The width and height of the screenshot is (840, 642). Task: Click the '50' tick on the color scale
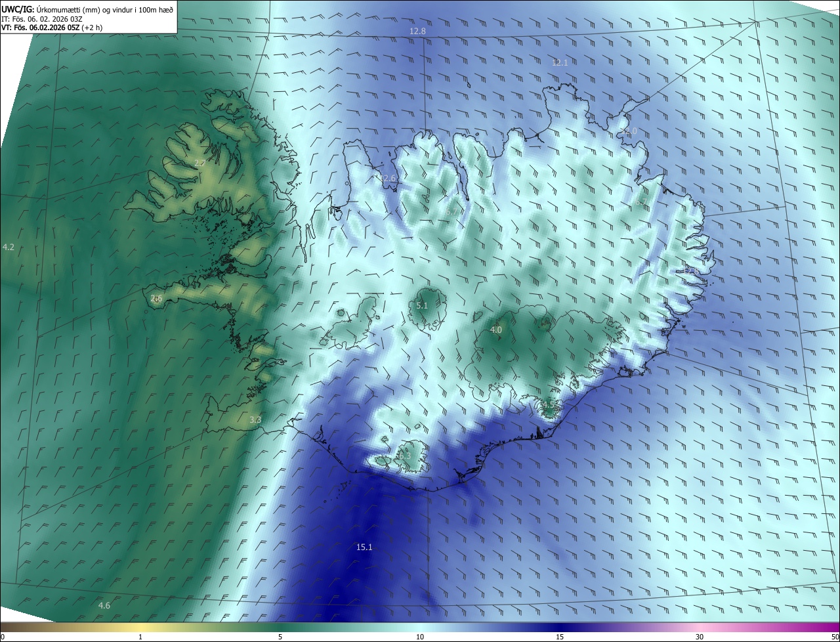coord(835,637)
